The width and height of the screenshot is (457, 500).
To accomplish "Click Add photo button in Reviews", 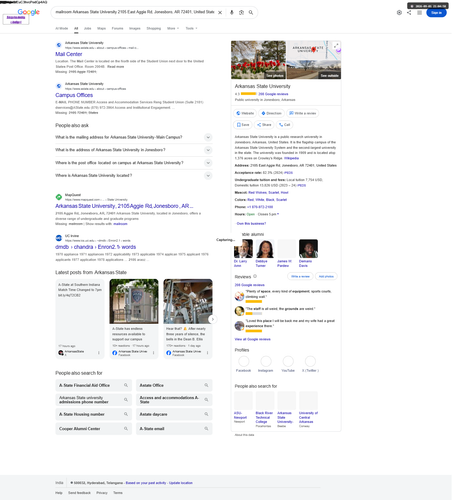I will (326, 276).
